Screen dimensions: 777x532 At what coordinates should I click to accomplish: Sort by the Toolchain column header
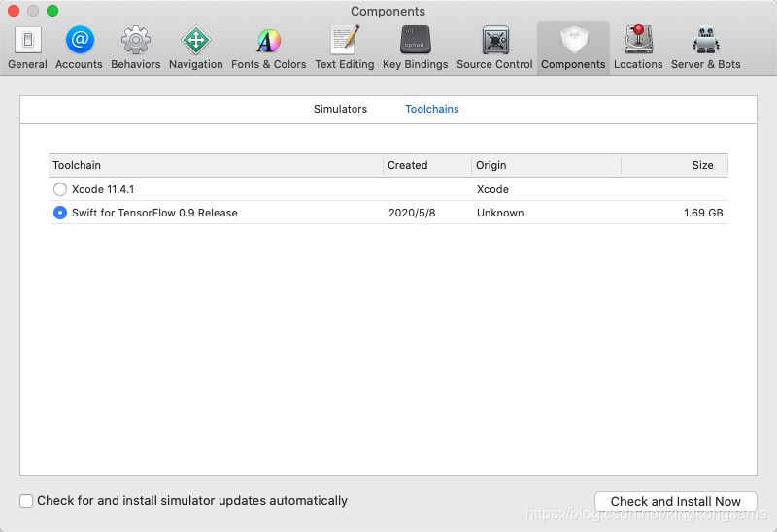[x=216, y=165]
